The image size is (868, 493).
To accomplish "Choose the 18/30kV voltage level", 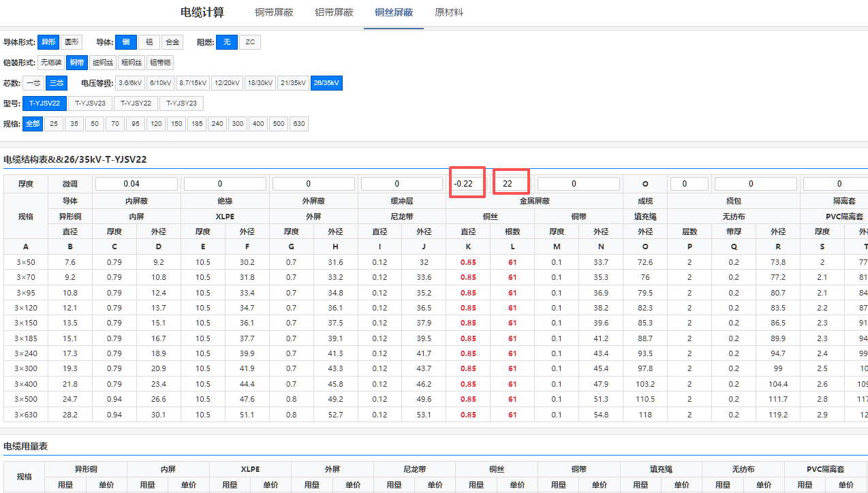I will [x=260, y=83].
